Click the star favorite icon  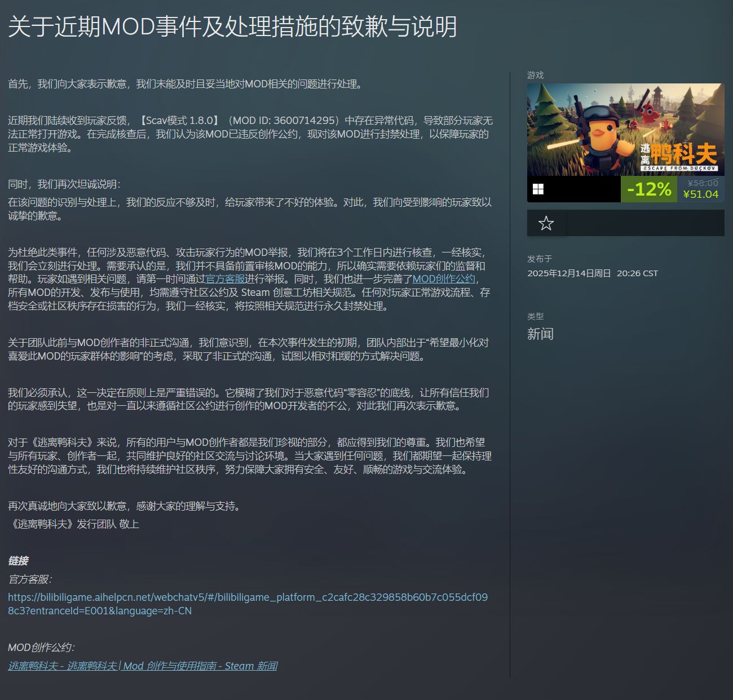[x=546, y=223]
